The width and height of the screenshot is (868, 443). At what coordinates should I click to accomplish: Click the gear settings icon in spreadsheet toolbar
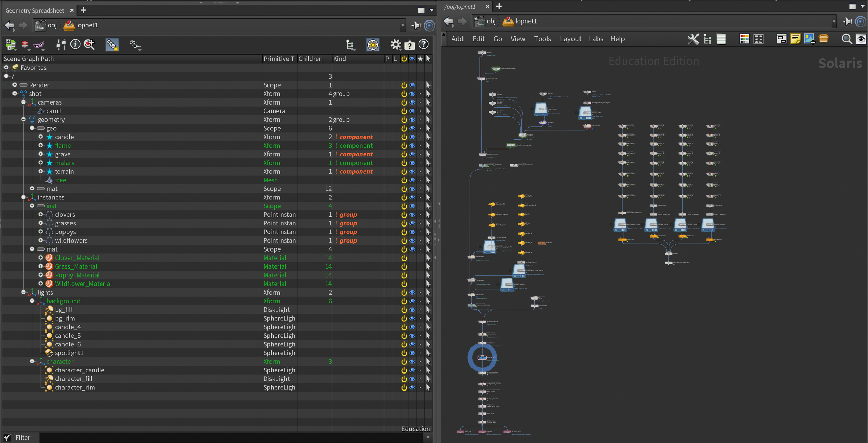click(395, 44)
